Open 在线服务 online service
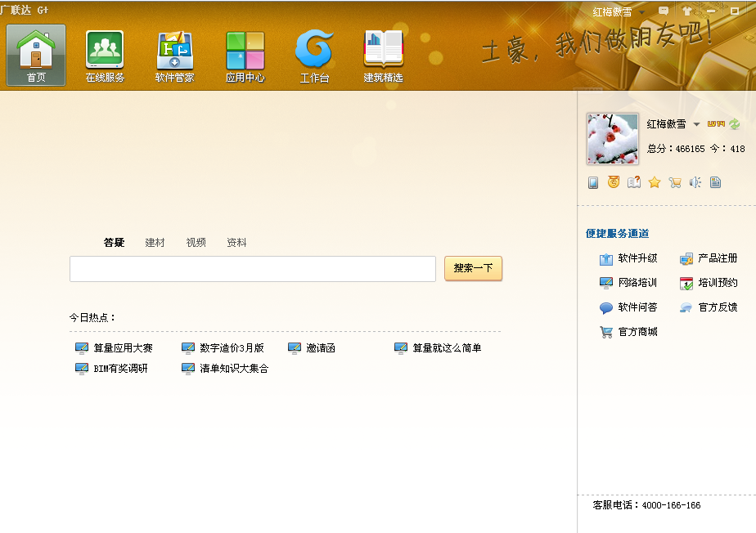Viewport: 756px width, 533px height. [105, 56]
